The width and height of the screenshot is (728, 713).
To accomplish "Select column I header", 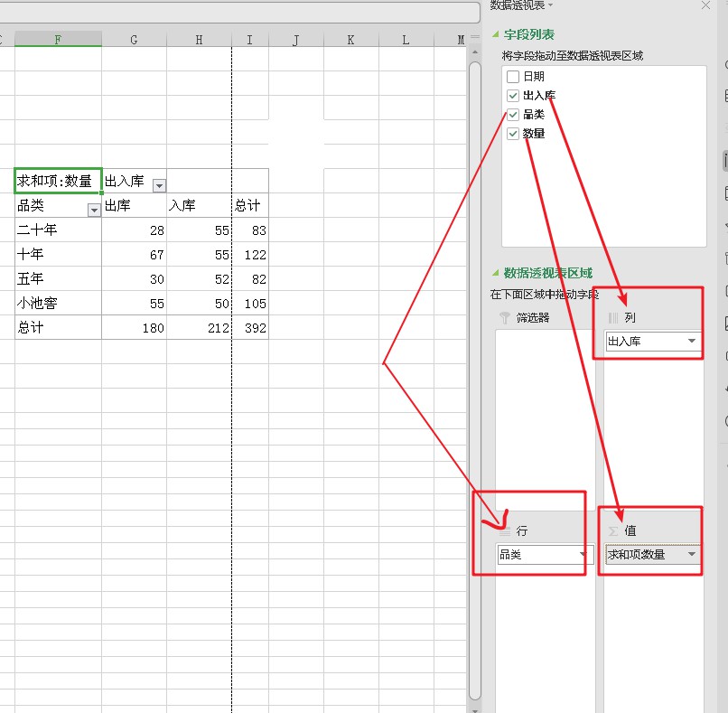I will tap(250, 40).
